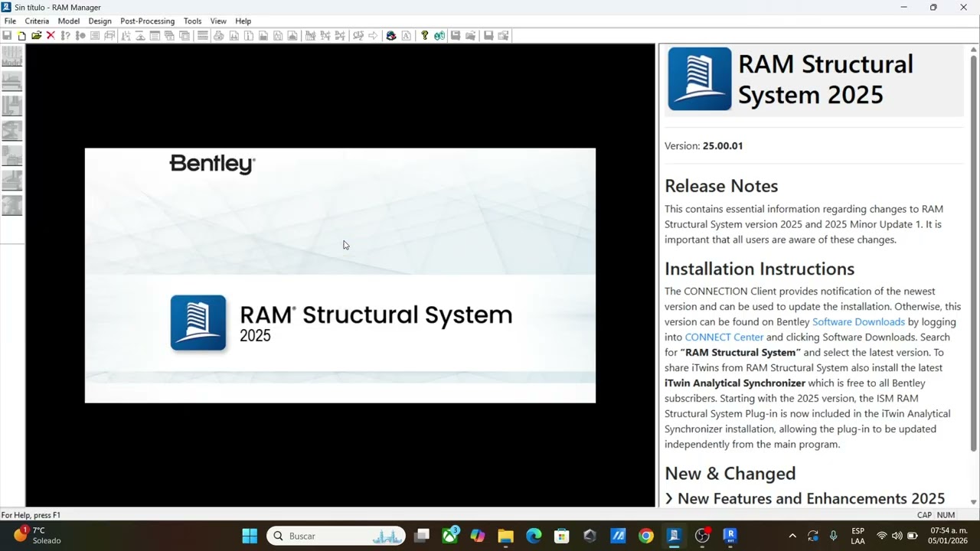Click the release notes scroll down arrow
Viewport: 980px width, 551px height.
point(974,501)
